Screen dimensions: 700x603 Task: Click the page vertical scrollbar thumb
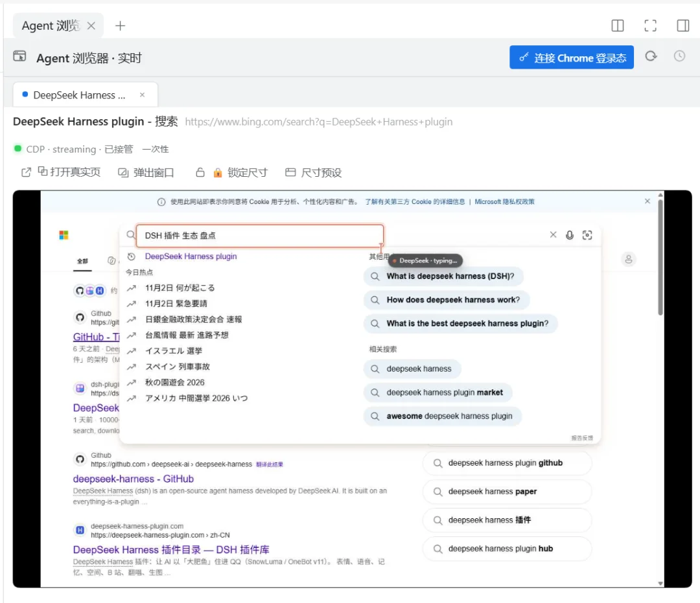[x=660, y=258]
